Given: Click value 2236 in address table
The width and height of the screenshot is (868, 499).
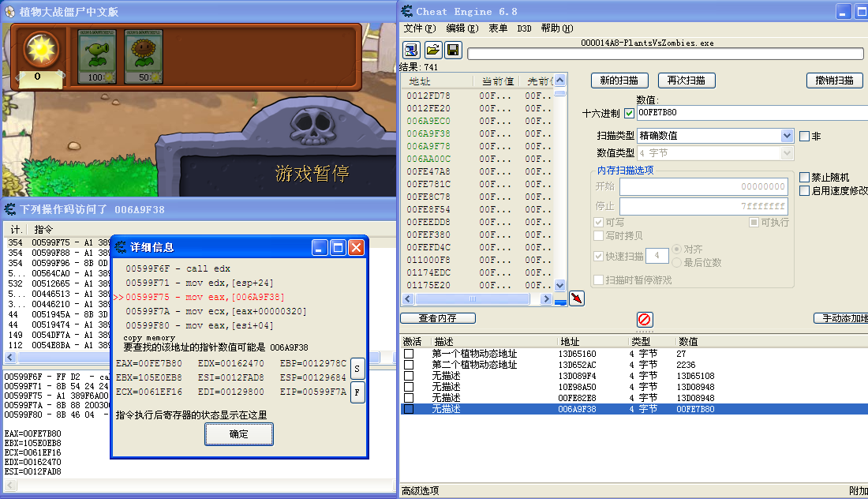Looking at the screenshot, I should pos(685,365).
